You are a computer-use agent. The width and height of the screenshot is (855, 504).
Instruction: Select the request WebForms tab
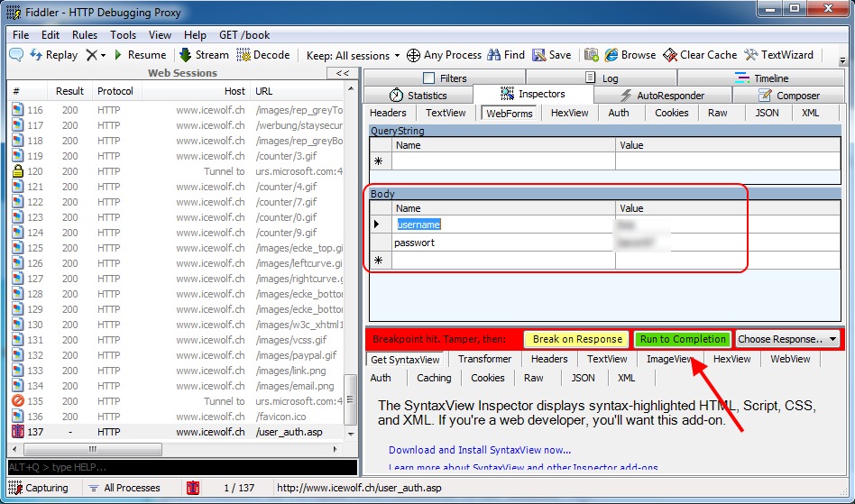pos(510,114)
